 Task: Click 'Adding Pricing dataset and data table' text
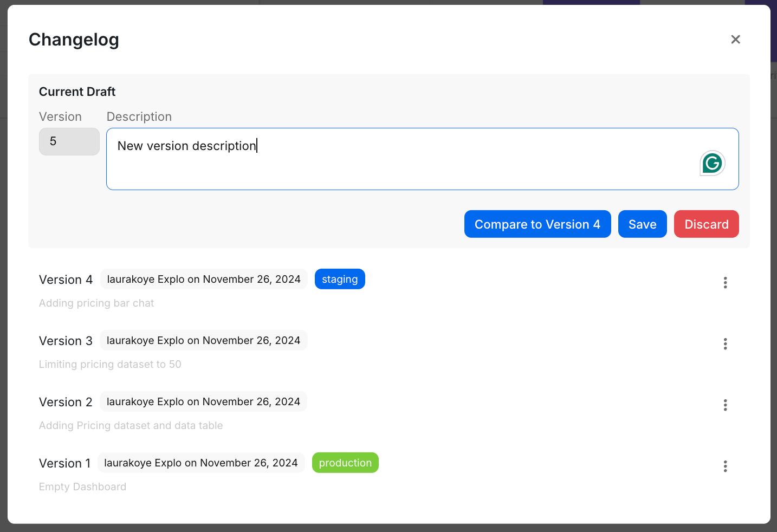pos(131,426)
